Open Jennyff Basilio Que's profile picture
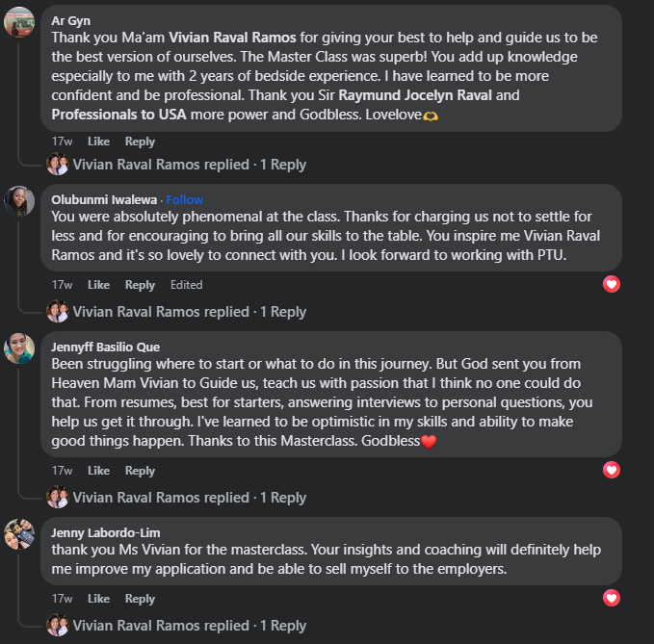The height and width of the screenshot is (644, 654). coord(20,348)
